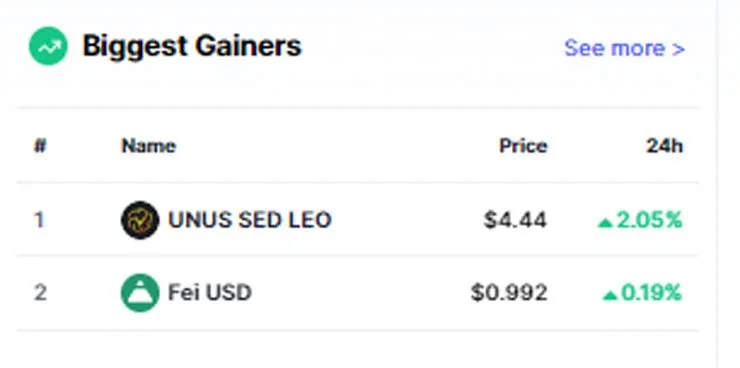Sort by the # column header
The height and width of the screenshot is (368, 740).
pos(40,146)
